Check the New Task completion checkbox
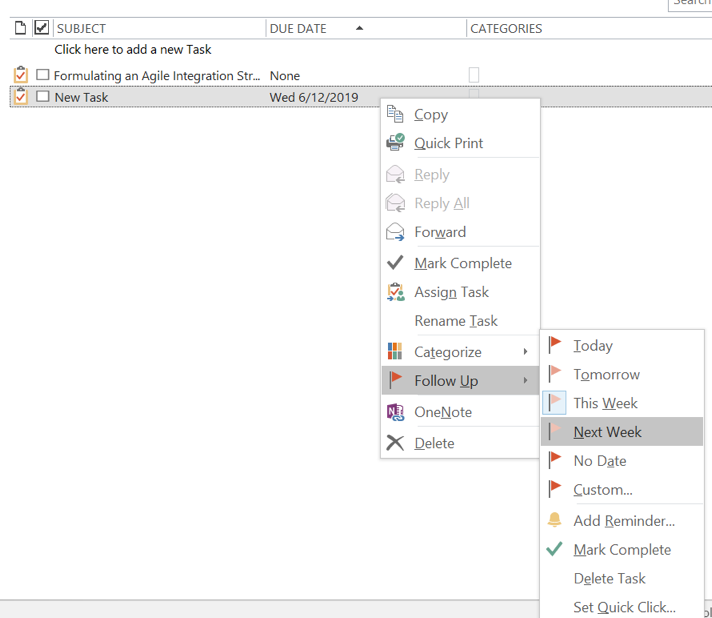This screenshot has width=712, height=618. [42, 97]
